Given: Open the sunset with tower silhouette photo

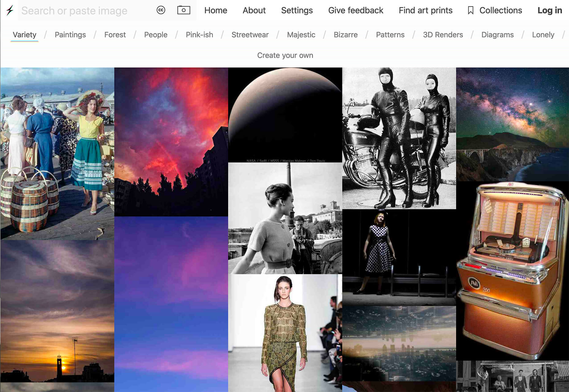Looking at the screenshot, I should tap(57, 311).
